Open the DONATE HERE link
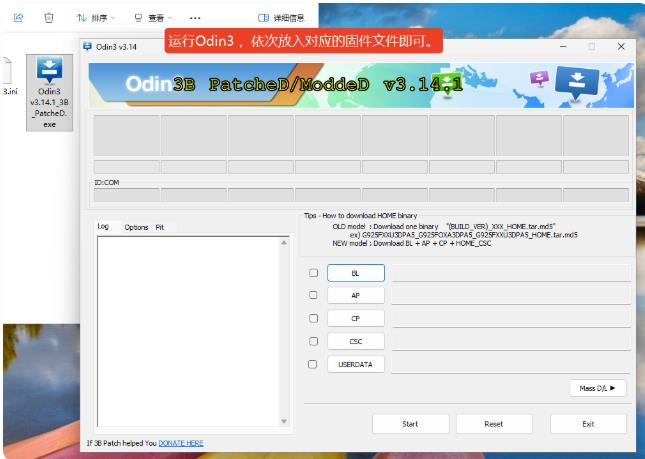Screen dimensions: 645x459 coord(181,443)
